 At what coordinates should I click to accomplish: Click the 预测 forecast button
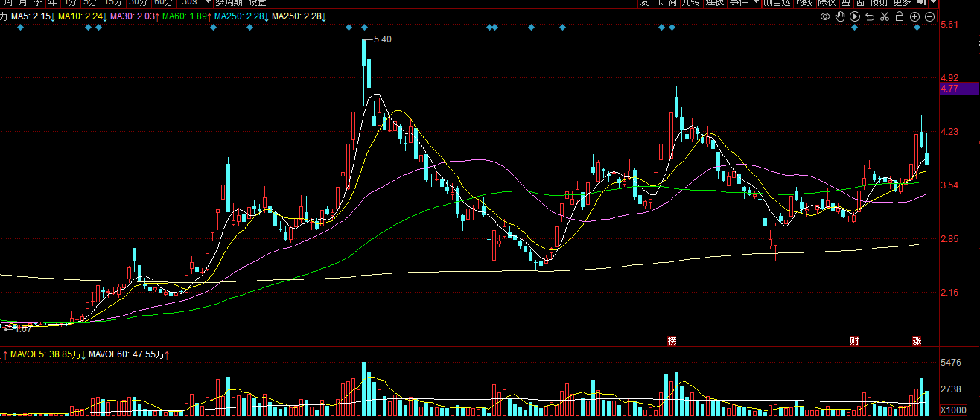(x=879, y=3)
